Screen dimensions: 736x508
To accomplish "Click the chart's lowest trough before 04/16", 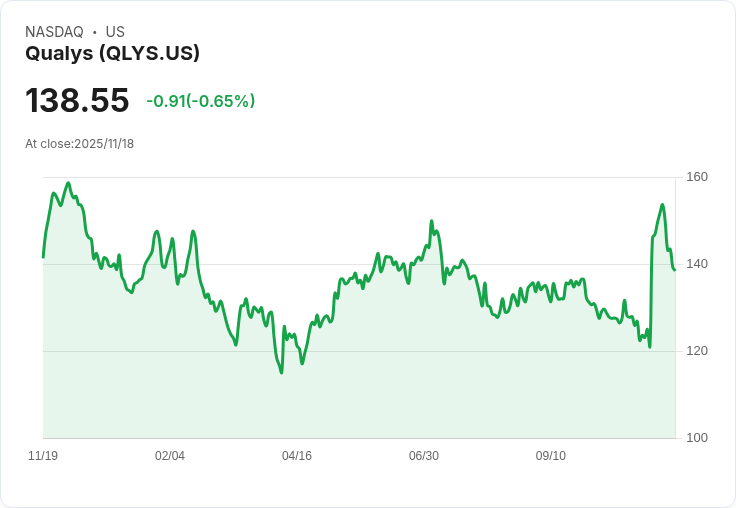I will pyautogui.click(x=281, y=372).
